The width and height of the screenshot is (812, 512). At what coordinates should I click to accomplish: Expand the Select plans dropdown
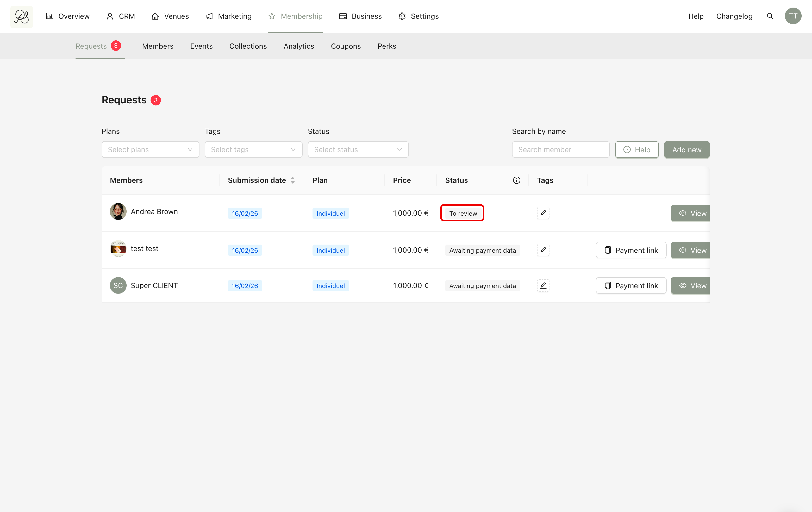(x=150, y=149)
